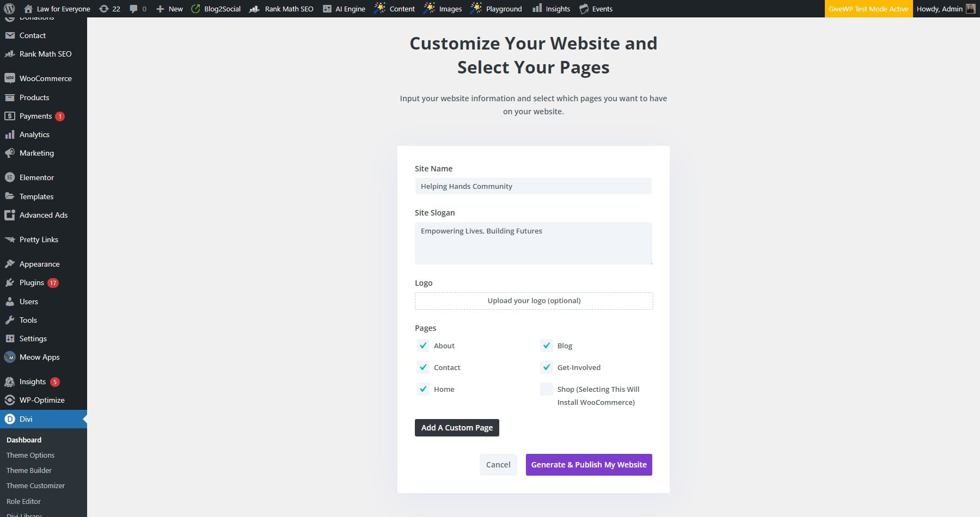Click the Blog2Social toolbar icon
980x517 pixels.
pyautogui.click(x=216, y=9)
